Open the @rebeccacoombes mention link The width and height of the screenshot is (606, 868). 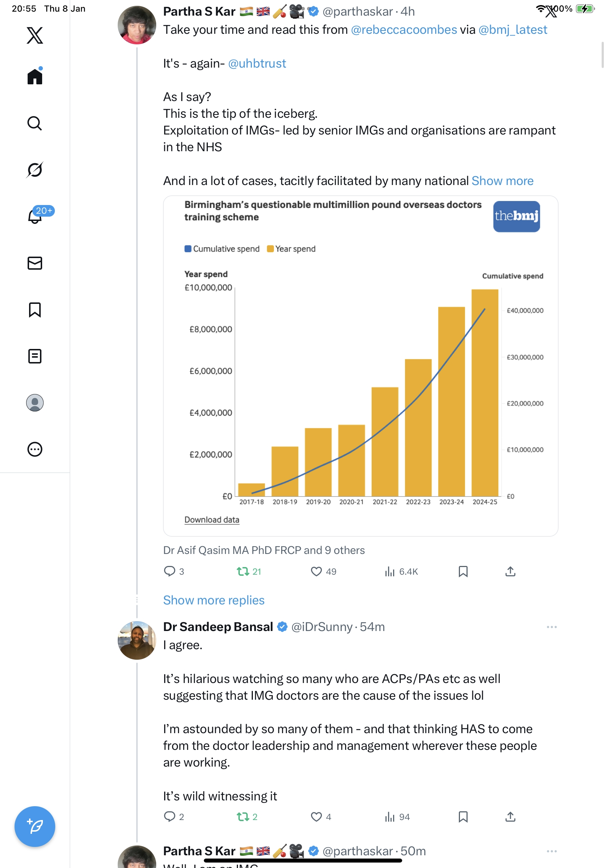[404, 30]
